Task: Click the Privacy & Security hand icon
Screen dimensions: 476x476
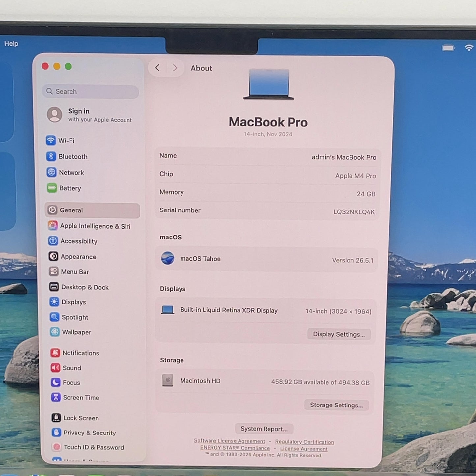Action: click(x=57, y=432)
